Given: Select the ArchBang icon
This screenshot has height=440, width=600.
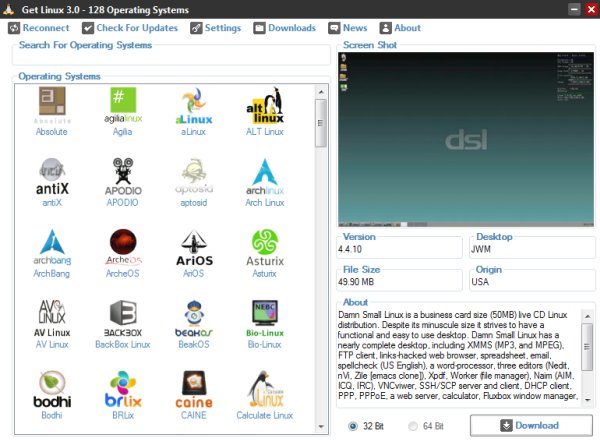Looking at the screenshot, I should [x=52, y=248].
